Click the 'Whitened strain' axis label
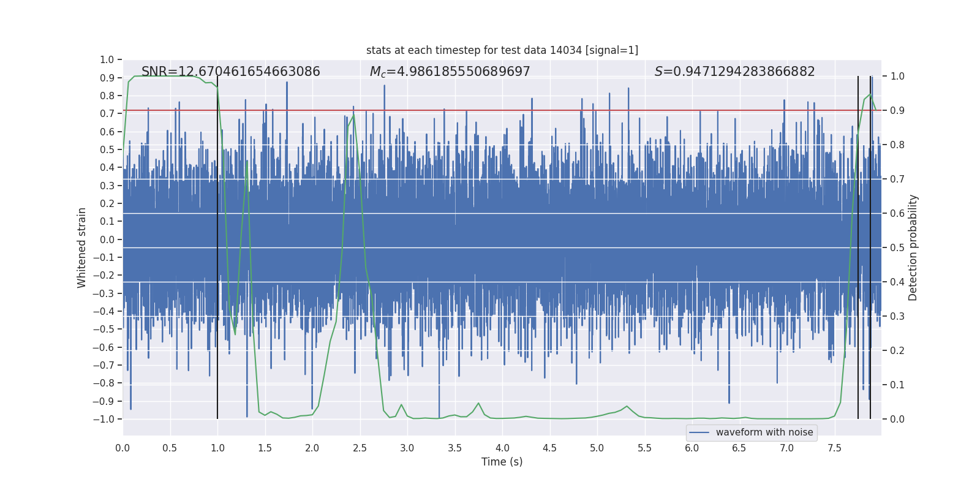Screen dimensions: 980x490 [x=82, y=247]
